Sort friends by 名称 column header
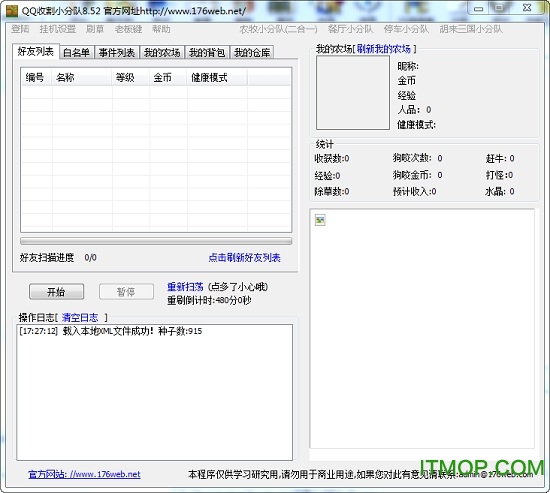This screenshot has width=550, height=493. 82,77
